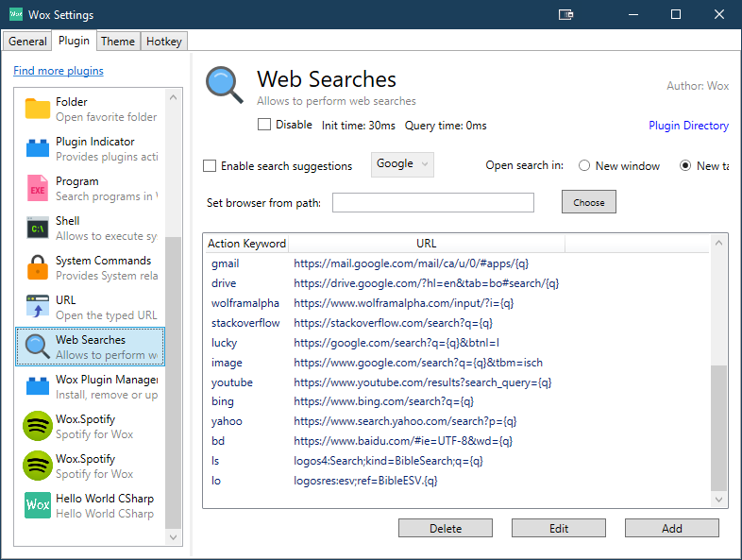The height and width of the screenshot is (560, 742).
Task: Select the System Commands plugin name
Action: click(103, 261)
